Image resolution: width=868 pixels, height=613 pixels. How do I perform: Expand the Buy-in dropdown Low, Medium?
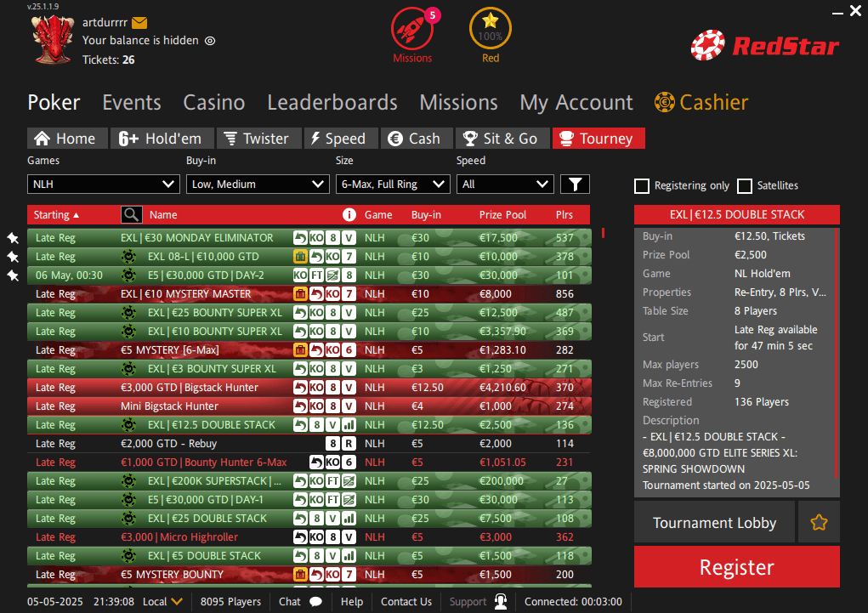(258, 184)
